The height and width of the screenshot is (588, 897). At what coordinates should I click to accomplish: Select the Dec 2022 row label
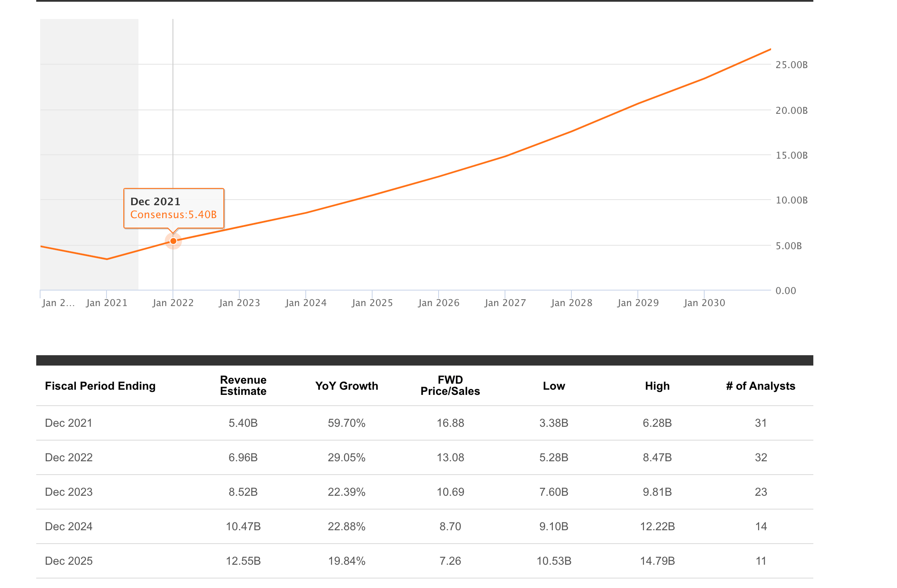point(69,457)
